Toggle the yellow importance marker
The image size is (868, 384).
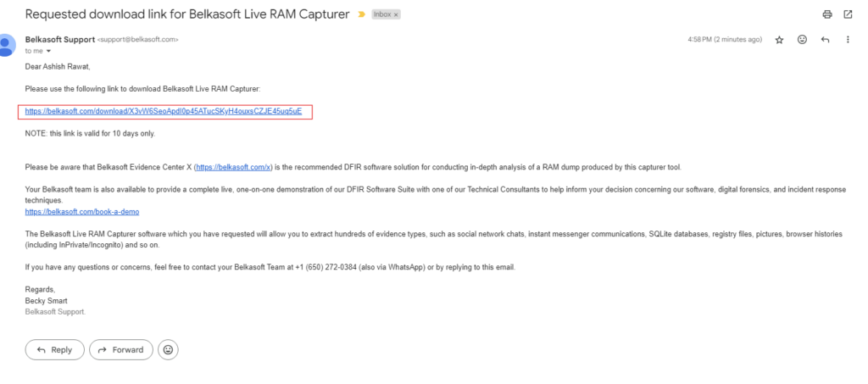(x=361, y=15)
